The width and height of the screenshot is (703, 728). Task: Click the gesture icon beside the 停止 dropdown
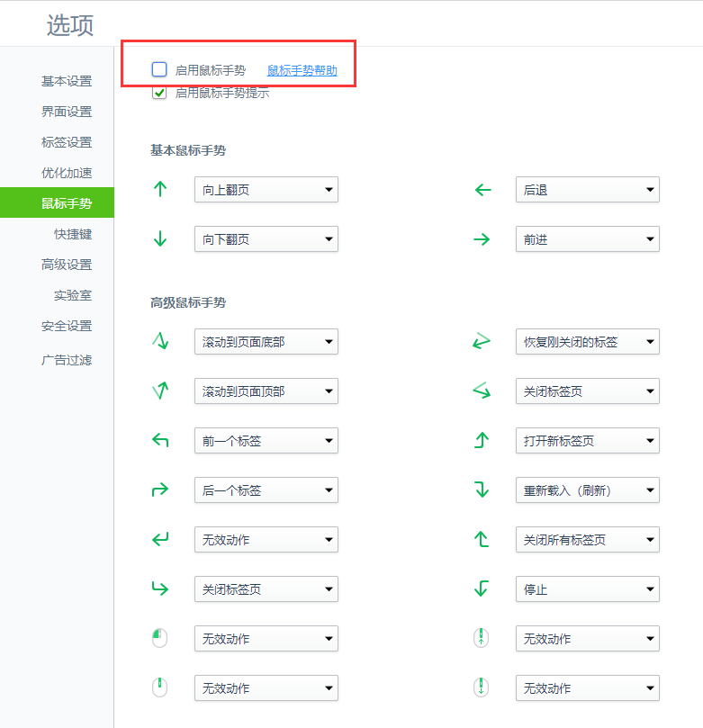(482, 589)
